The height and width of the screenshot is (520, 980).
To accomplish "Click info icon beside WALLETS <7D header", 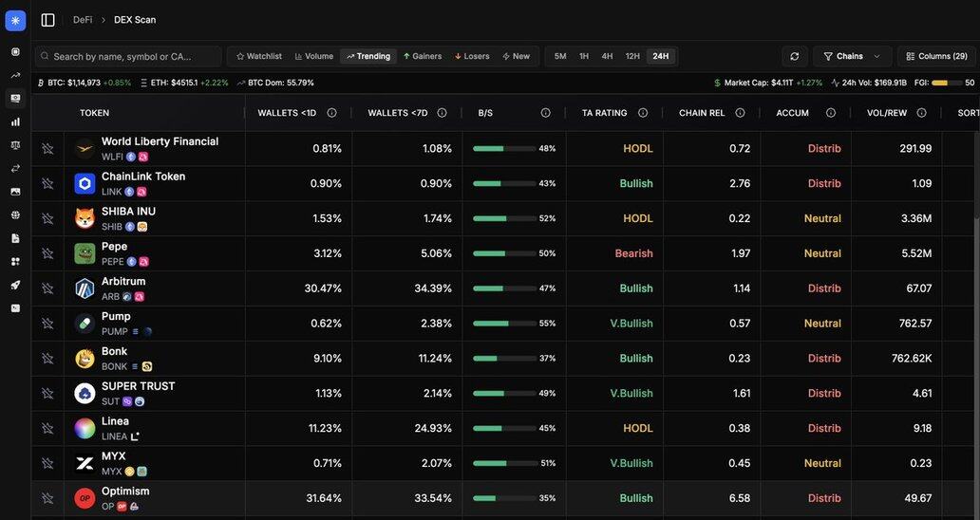I will pos(442,113).
